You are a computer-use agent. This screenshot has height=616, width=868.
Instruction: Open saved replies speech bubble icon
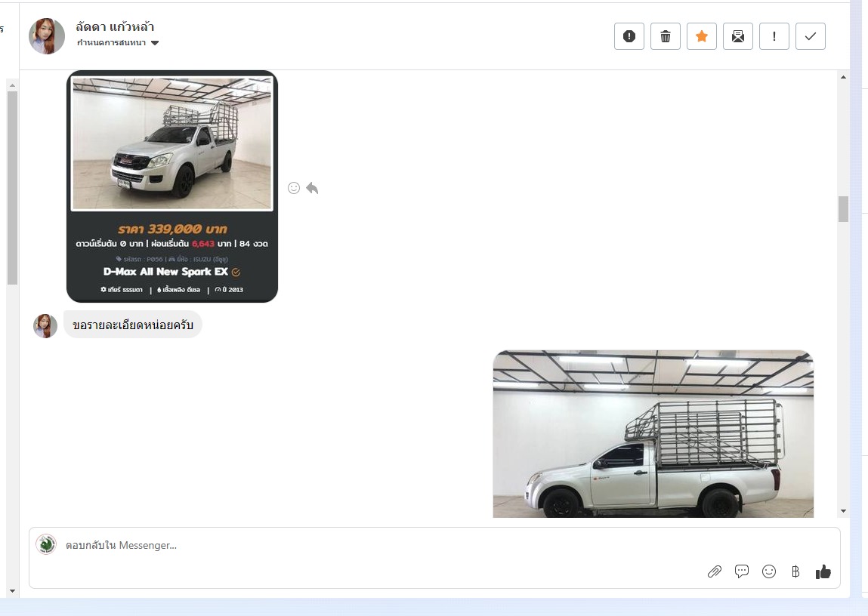pos(742,571)
